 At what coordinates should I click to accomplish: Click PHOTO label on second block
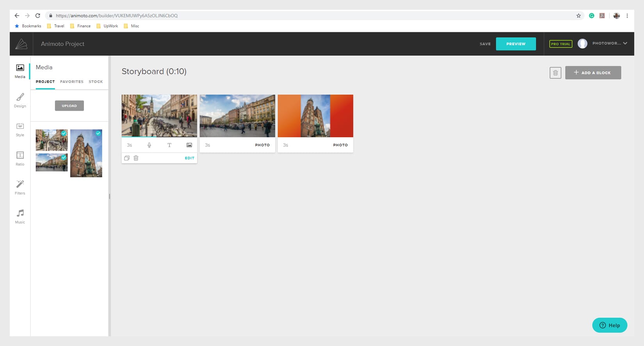click(x=262, y=145)
